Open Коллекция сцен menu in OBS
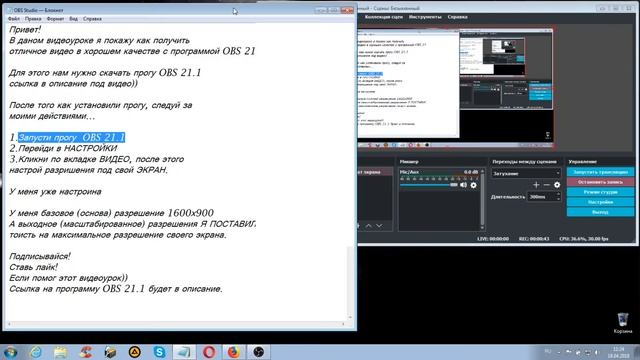The width and height of the screenshot is (640, 360). (384, 17)
